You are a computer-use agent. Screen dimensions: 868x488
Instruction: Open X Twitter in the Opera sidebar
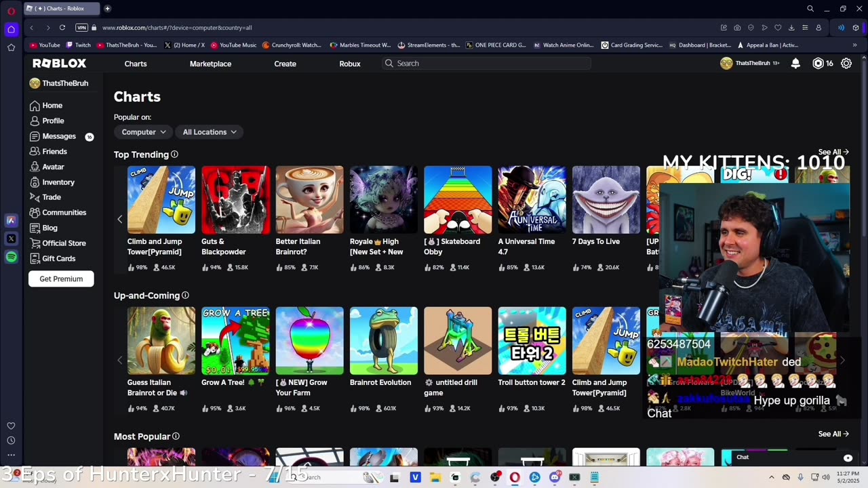pos(11,239)
